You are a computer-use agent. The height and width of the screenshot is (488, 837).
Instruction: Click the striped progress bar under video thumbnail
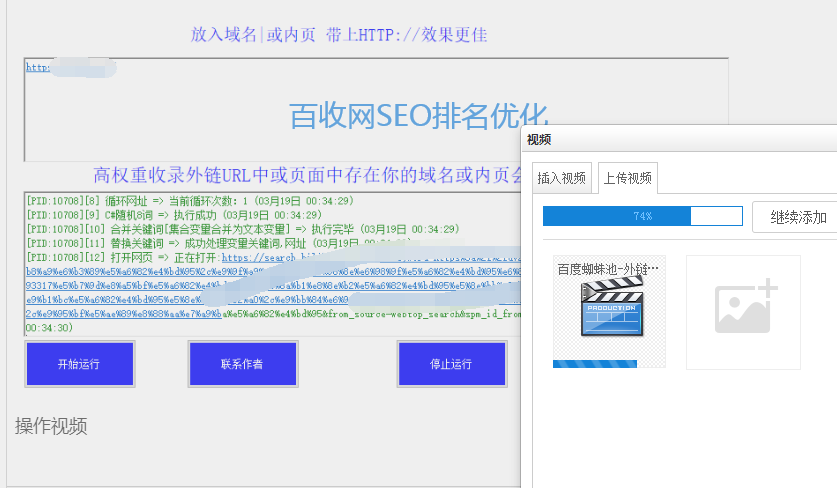595,364
